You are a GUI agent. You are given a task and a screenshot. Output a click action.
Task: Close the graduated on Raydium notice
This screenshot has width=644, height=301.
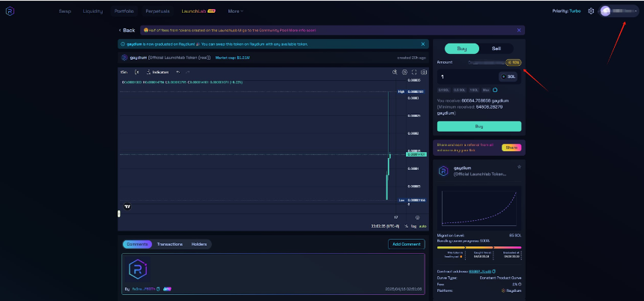click(423, 44)
